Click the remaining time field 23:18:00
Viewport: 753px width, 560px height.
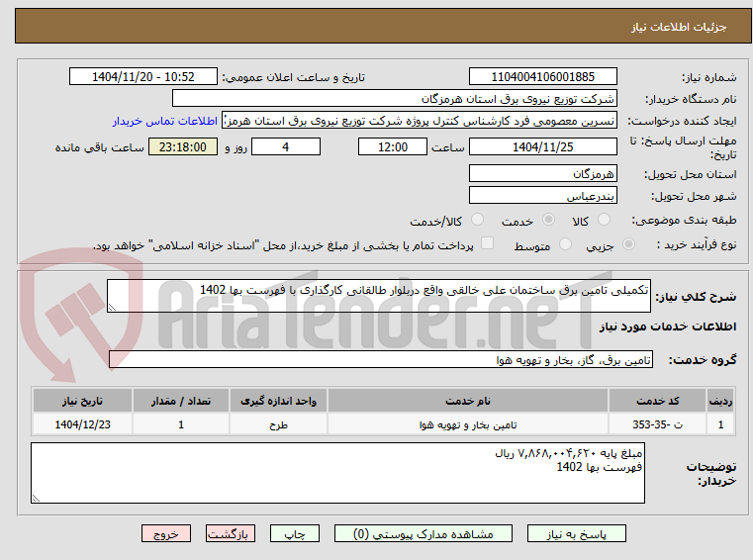click(183, 147)
